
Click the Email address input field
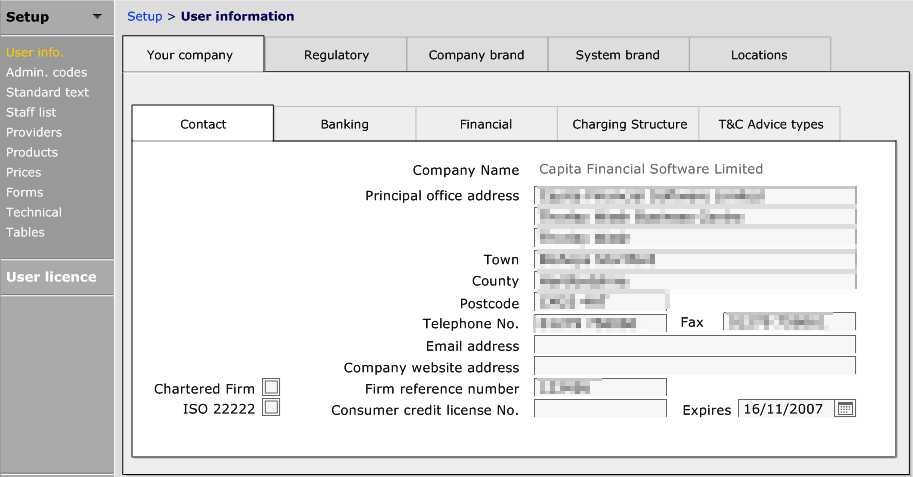click(x=694, y=345)
